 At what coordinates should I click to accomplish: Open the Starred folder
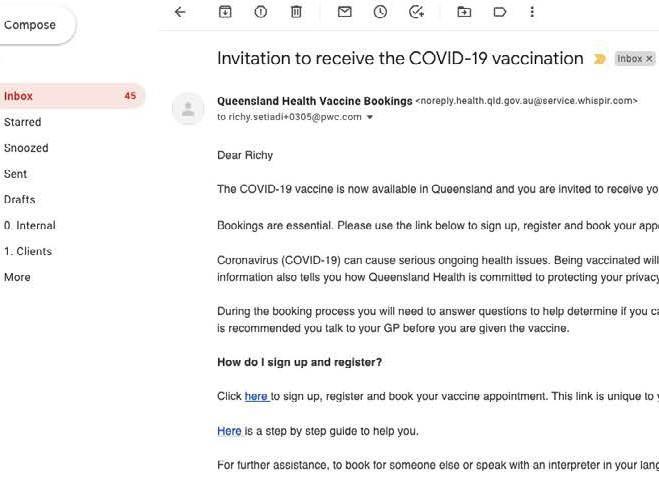[x=23, y=122]
